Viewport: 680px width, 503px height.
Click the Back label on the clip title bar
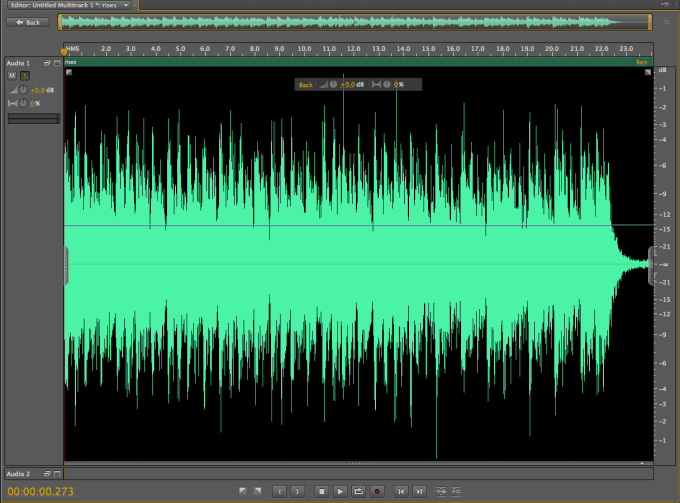tap(642, 62)
